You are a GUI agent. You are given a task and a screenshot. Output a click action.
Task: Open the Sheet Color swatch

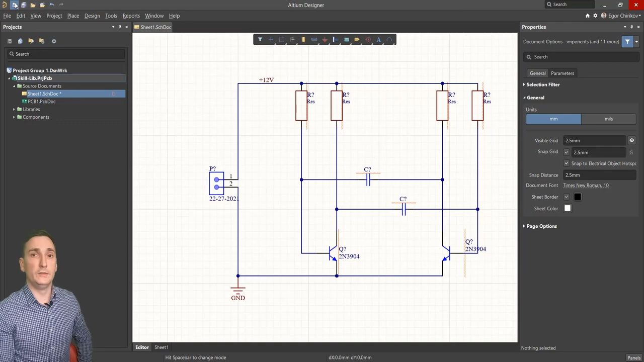[x=568, y=209]
